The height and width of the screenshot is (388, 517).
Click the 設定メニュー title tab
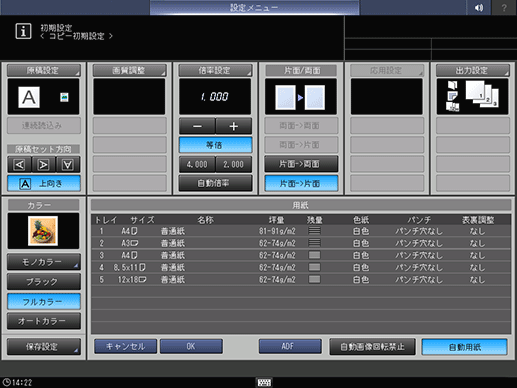254,8
